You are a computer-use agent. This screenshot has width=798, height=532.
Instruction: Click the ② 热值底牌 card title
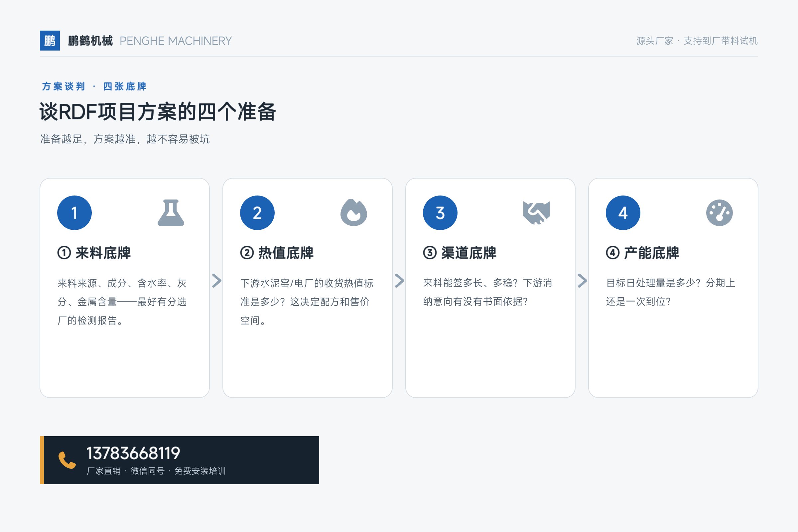point(277,253)
